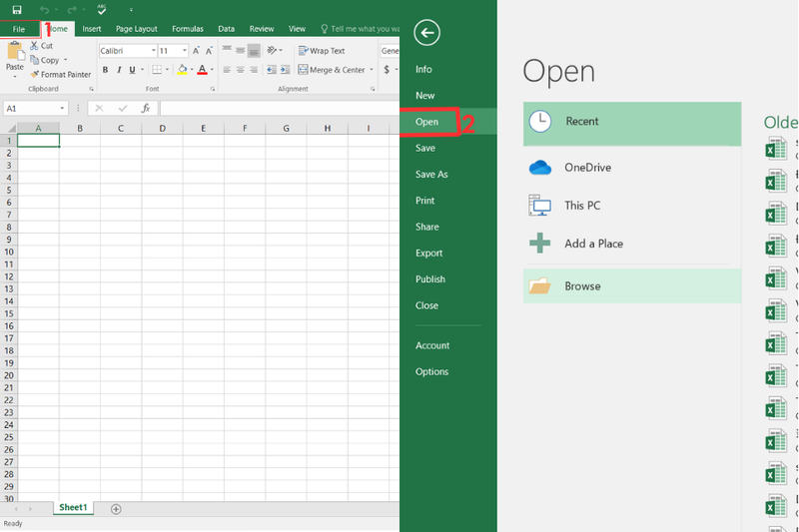Apply the red Font Color
Image resolution: width=799 pixels, height=532 pixels.
click(x=203, y=70)
